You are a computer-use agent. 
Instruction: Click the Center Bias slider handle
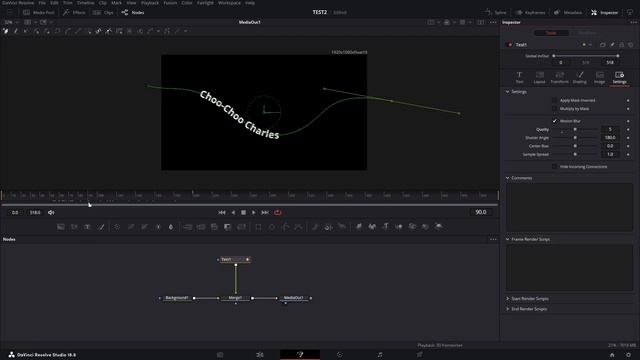click(575, 146)
